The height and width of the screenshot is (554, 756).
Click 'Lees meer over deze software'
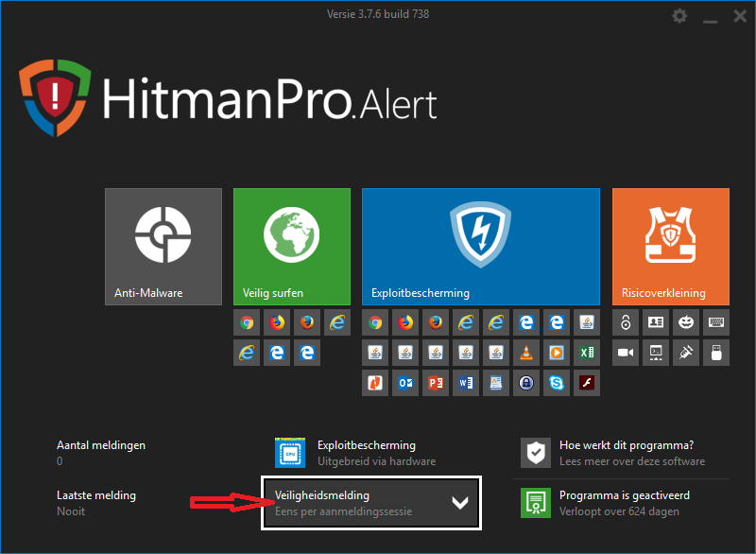tap(632, 461)
